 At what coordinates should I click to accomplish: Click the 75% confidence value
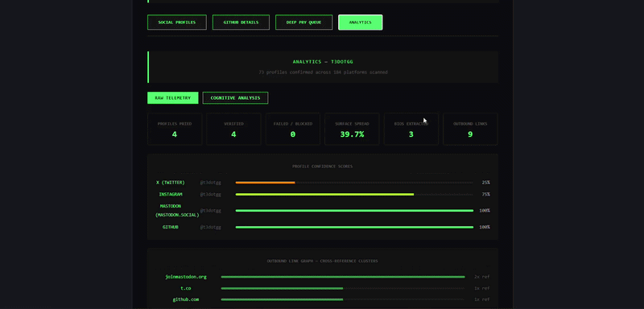(x=485, y=194)
